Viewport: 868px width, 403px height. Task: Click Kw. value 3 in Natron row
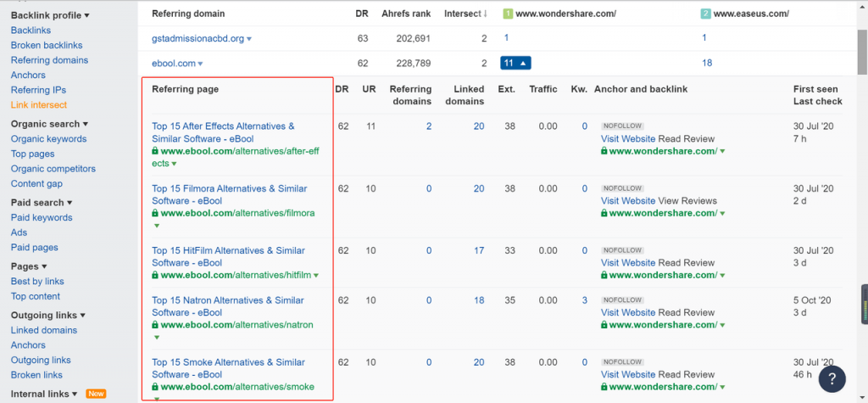pos(585,300)
